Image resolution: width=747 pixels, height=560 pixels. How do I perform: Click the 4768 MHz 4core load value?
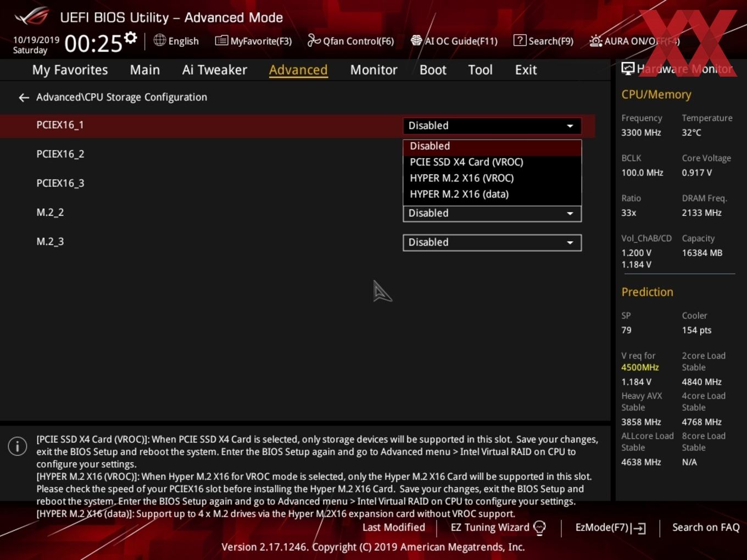coord(702,422)
